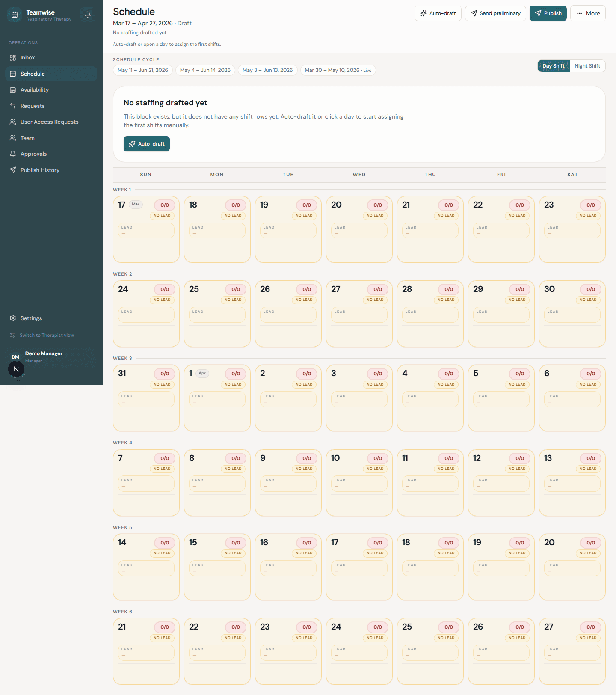Click sparkle icon in teal Auto-draft button

point(132,144)
